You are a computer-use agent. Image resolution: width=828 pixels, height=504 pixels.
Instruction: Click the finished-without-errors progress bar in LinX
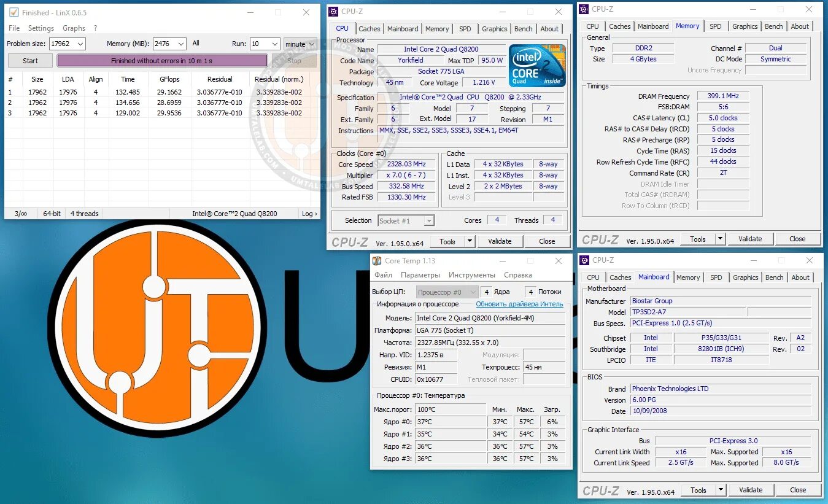click(x=162, y=61)
